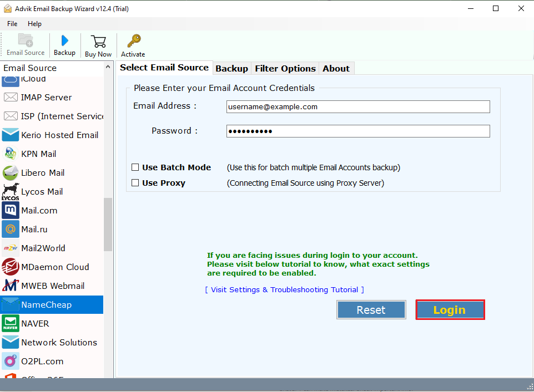Image resolution: width=534 pixels, height=392 pixels.
Task: Click the Mail.com icon
Action: tap(11, 210)
